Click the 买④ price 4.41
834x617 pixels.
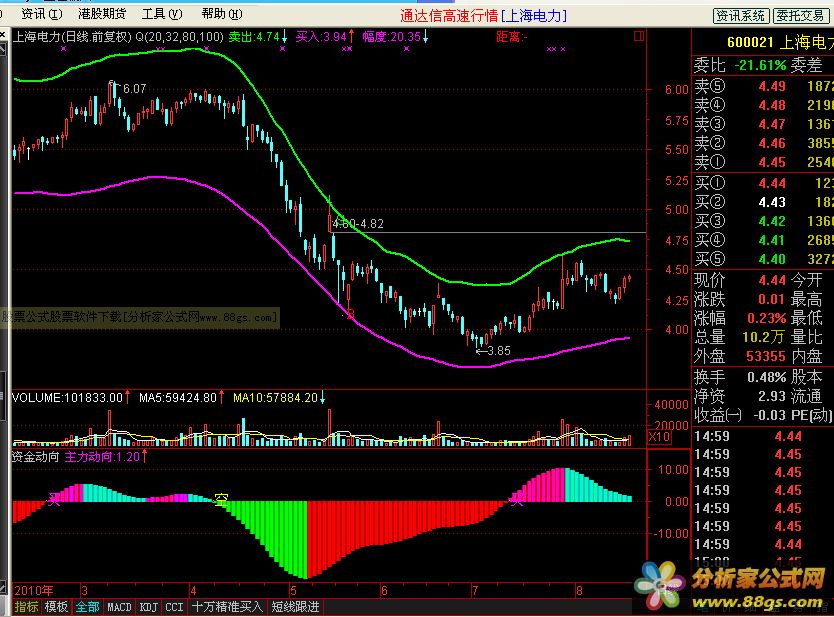[x=772, y=240]
